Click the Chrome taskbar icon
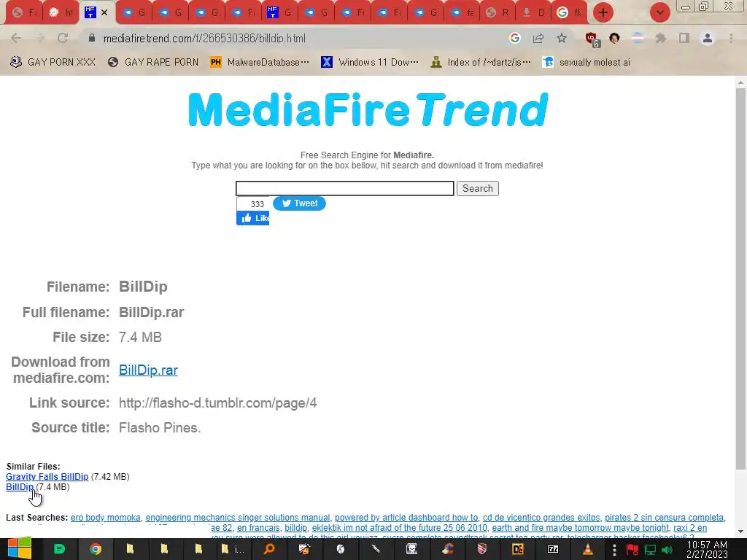 pos(96,549)
